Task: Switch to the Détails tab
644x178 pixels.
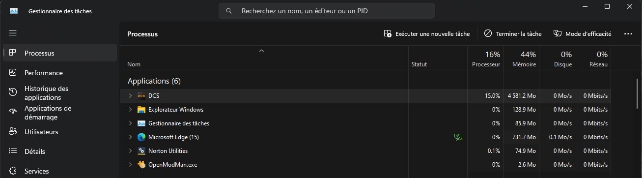Action: (60, 151)
